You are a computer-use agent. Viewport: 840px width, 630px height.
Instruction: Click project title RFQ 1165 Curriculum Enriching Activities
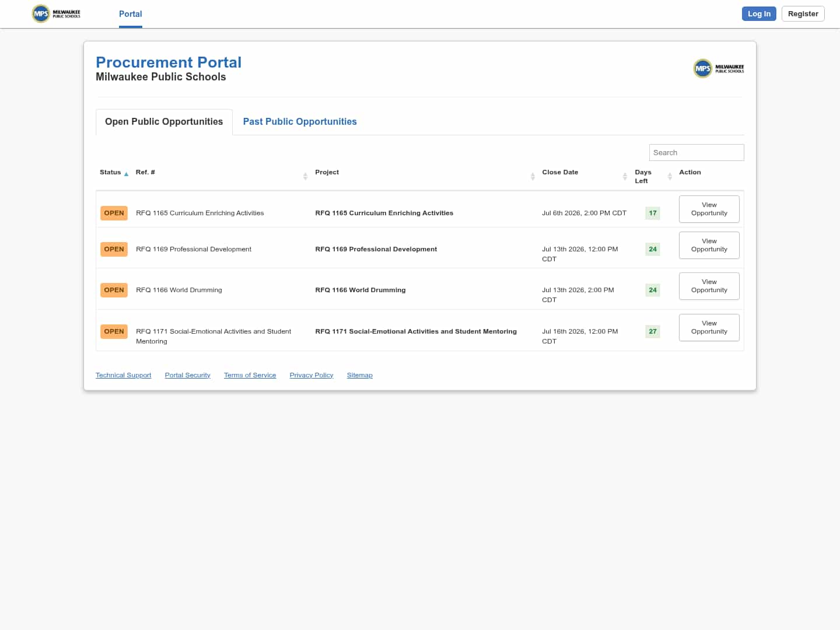point(384,213)
